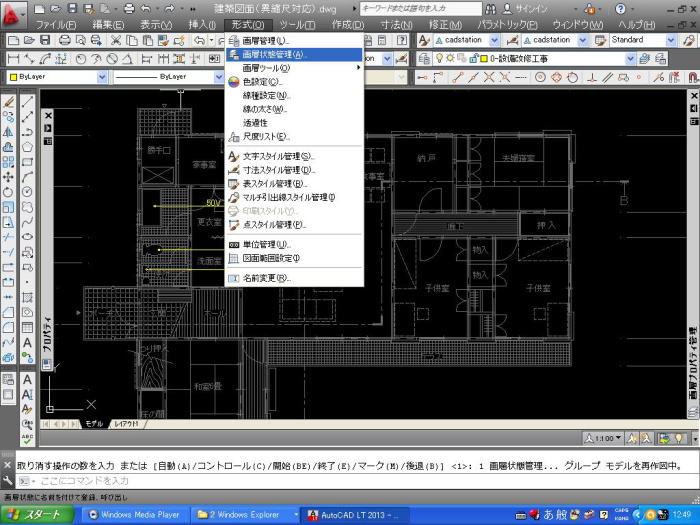Select the Circle tool in draw toolbar
The height and width of the screenshot is (525, 700).
click(x=27, y=192)
